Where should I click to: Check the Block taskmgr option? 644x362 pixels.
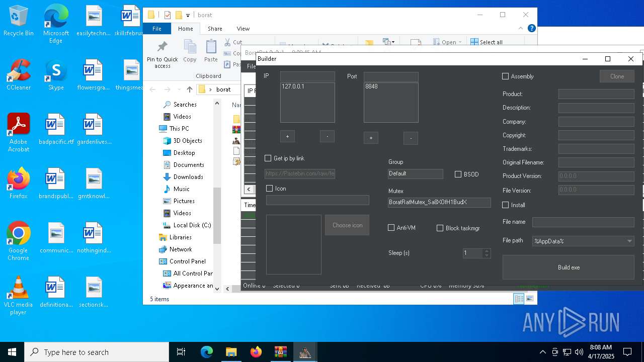coord(440,228)
